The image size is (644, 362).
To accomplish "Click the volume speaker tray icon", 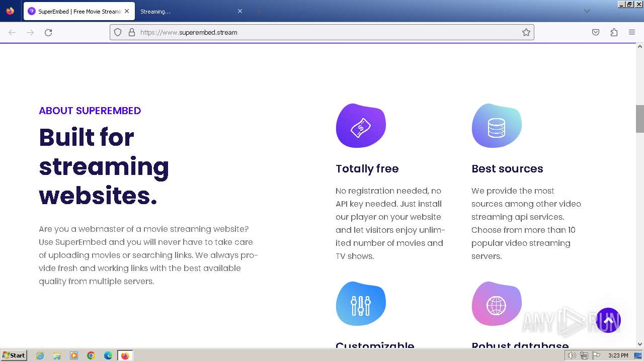I will [x=572, y=355].
